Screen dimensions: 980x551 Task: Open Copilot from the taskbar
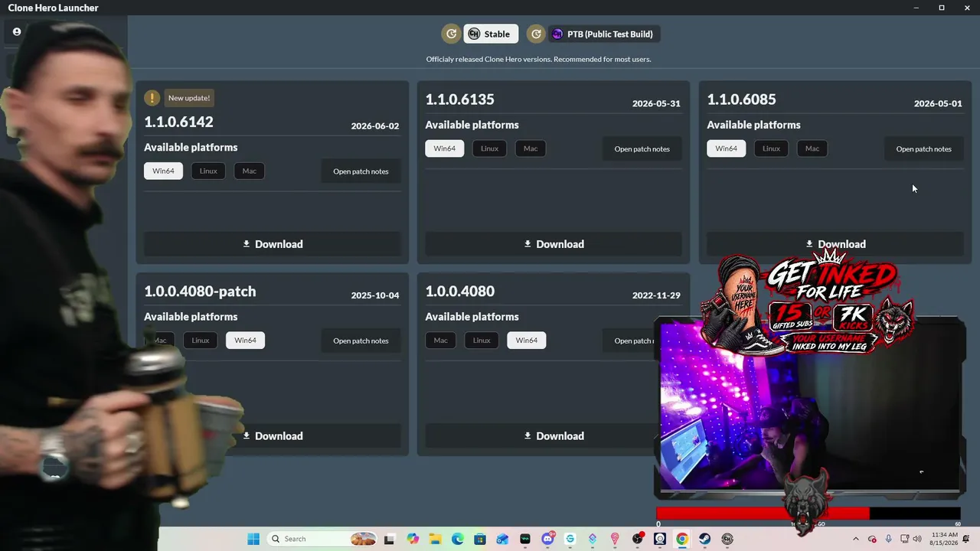click(413, 539)
